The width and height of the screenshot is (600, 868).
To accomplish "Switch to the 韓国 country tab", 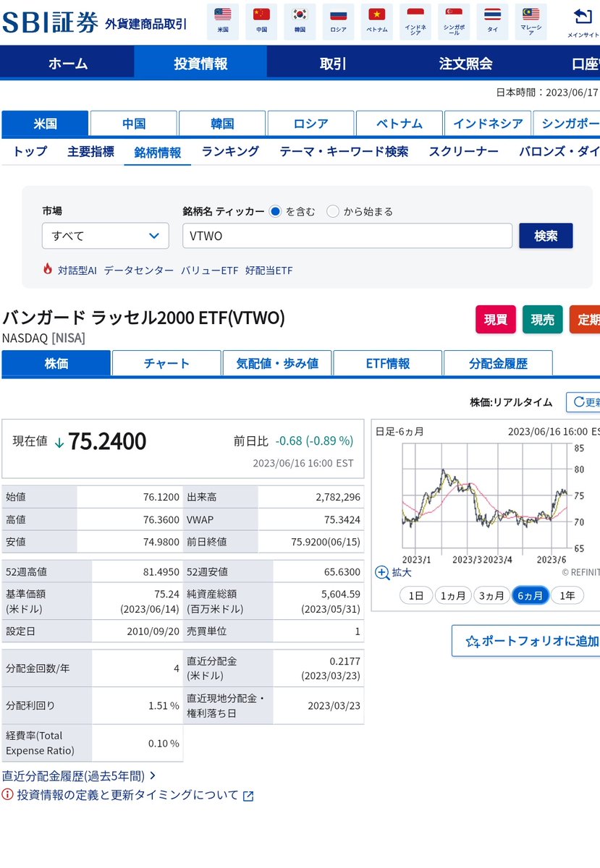I will click(222, 124).
